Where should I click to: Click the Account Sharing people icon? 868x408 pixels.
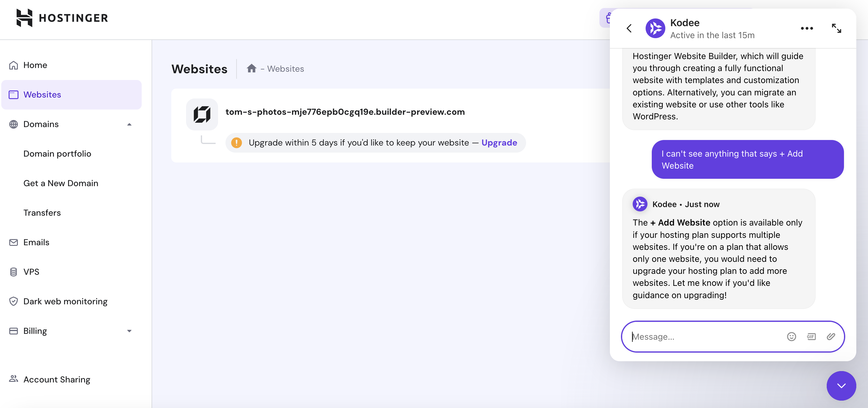[14, 379]
